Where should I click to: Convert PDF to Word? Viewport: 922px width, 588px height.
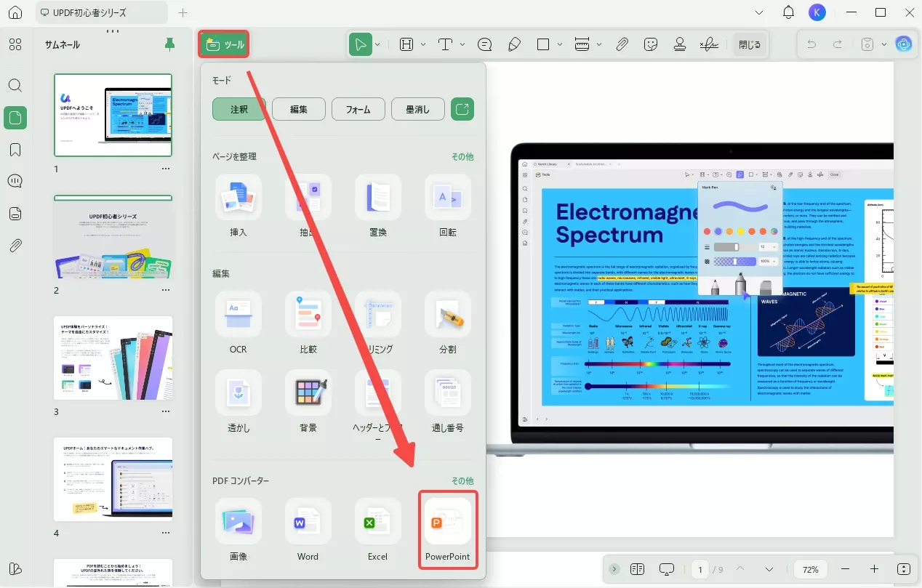click(308, 530)
